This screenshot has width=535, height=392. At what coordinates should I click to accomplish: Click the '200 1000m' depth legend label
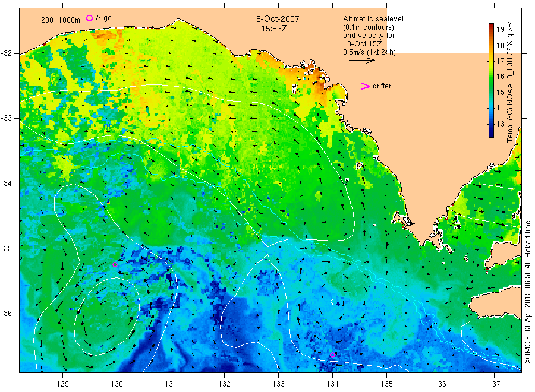coord(61,20)
